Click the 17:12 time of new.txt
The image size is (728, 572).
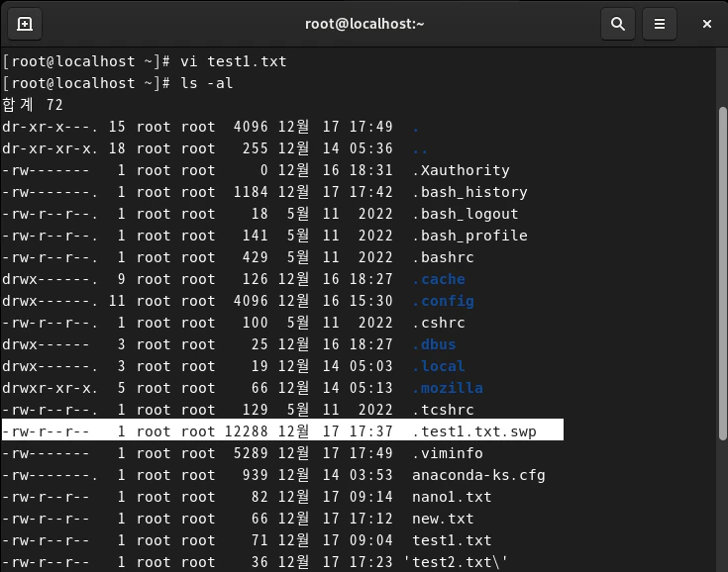point(371,519)
